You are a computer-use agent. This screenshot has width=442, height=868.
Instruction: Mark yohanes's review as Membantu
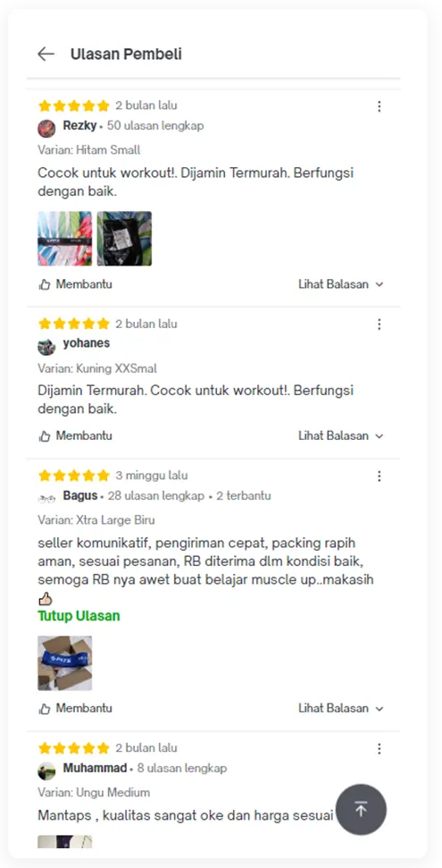pyautogui.click(x=75, y=436)
